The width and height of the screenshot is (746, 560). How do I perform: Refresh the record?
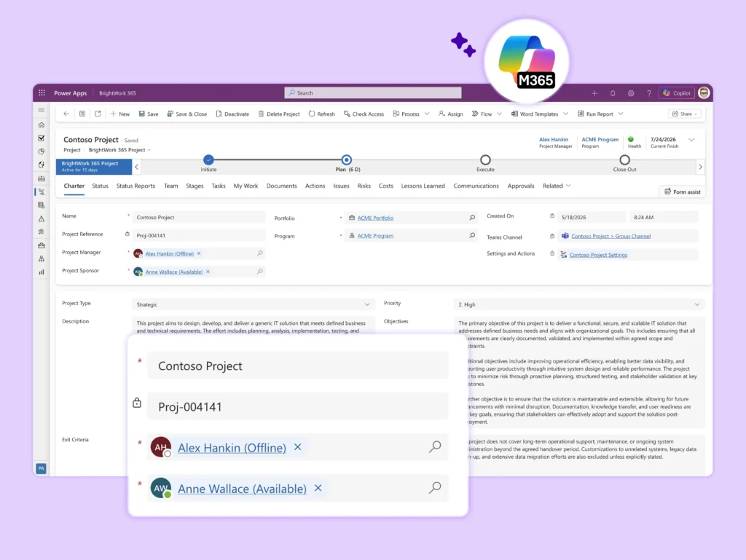coord(321,114)
